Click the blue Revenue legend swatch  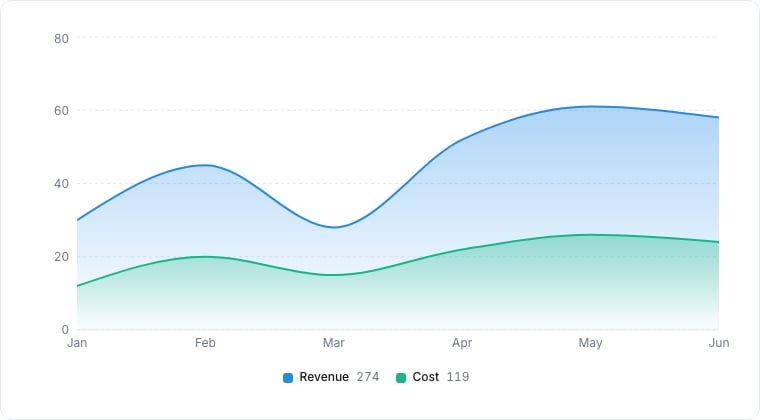pos(288,378)
